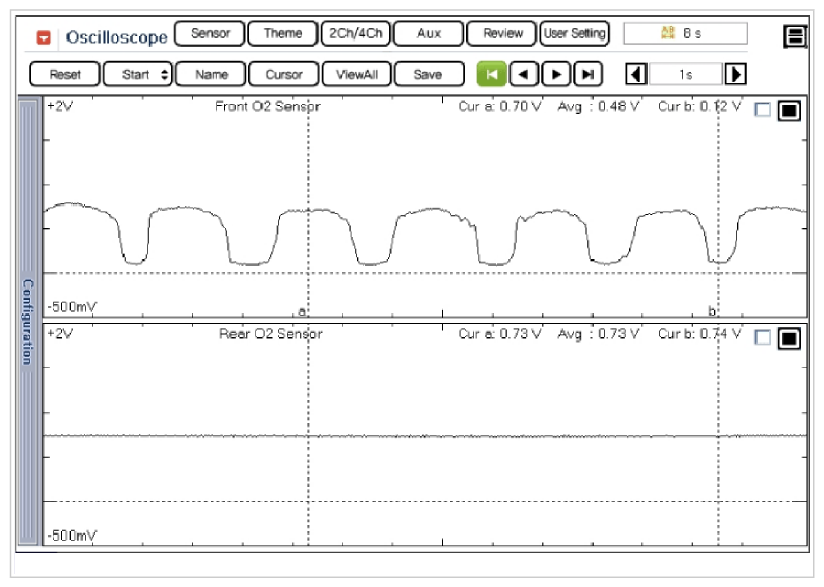Step backward with the left play arrow
Image resolution: width=824 pixels, height=587 pixels.
point(523,74)
